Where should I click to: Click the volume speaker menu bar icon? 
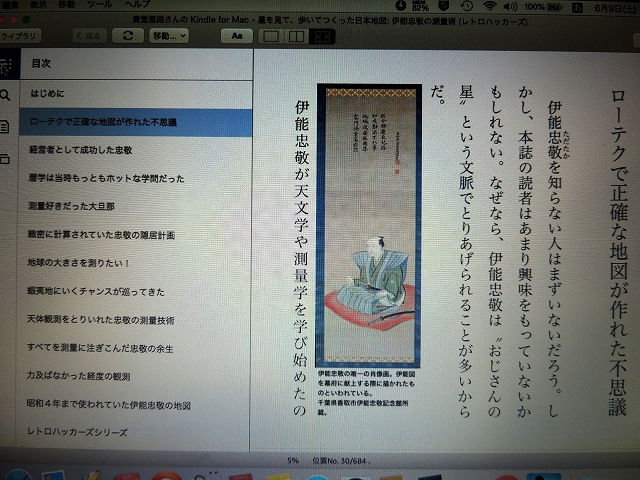point(510,7)
